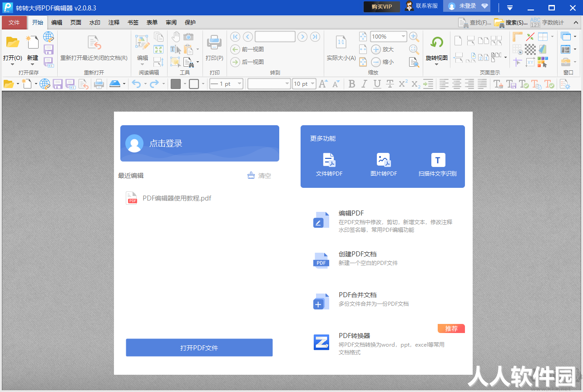Image resolution: width=583 pixels, height=392 pixels.
Task: Toggle underline formatting
Action: coord(377,83)
